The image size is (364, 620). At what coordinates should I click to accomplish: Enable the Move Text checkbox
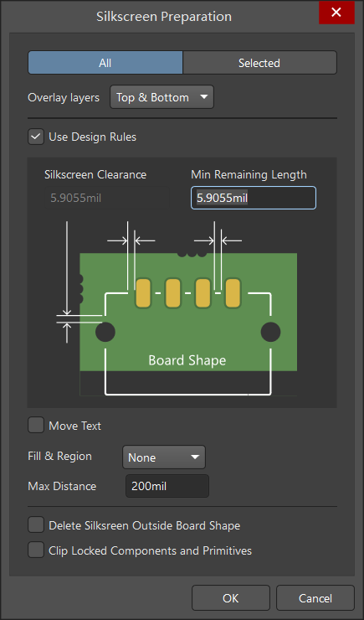pyautogui.click(x=36, y=426)
